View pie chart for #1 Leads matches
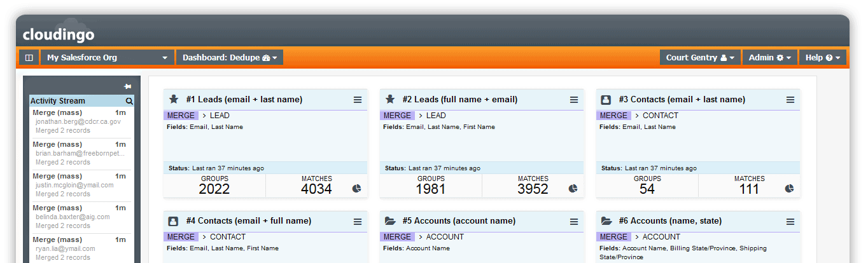 pyautogui.click(x=356, y=189)
